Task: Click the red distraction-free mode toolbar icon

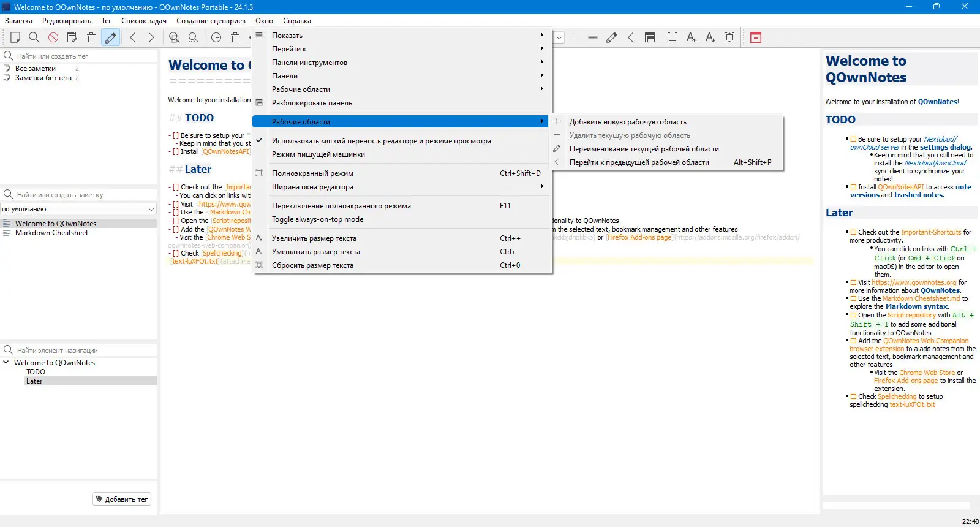Action: point(756,37)
